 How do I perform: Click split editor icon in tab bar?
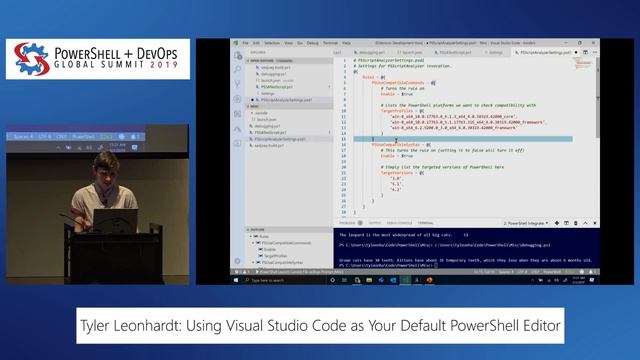pos(585,52)
